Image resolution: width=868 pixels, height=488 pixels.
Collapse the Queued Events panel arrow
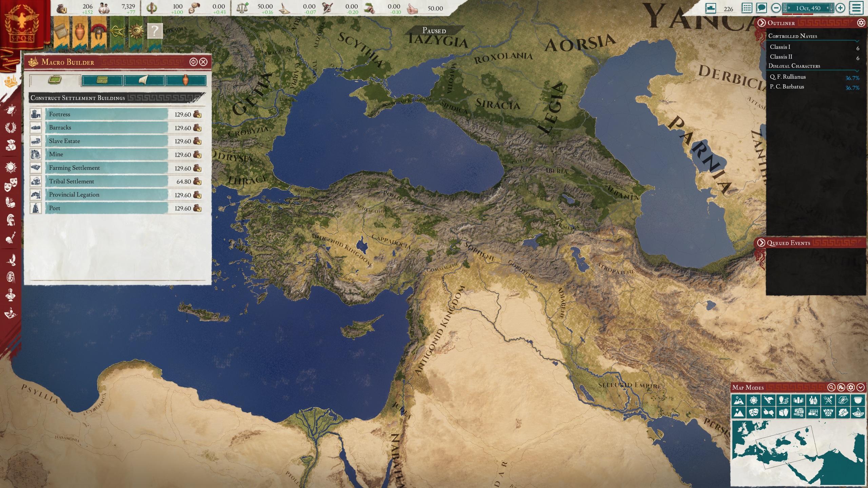coord(761,243)
